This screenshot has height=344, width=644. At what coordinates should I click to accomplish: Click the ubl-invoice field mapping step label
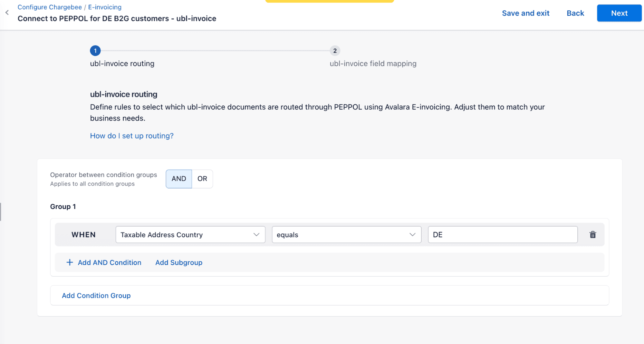373,64
